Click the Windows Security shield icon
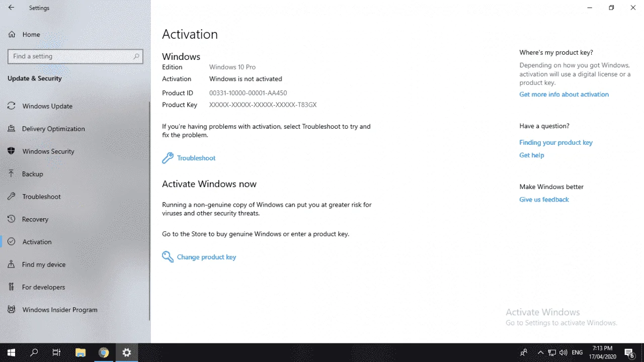This screenshot has width=644, height=362. 11,151
